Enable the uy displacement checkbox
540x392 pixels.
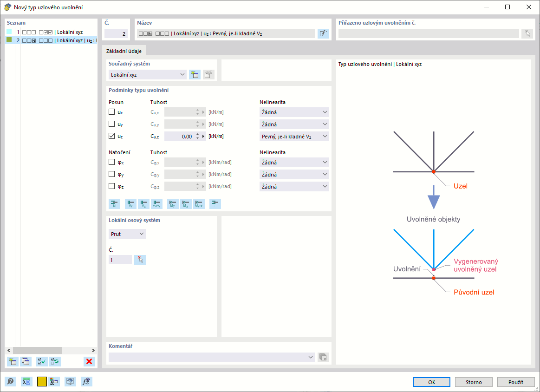(111, 124)
